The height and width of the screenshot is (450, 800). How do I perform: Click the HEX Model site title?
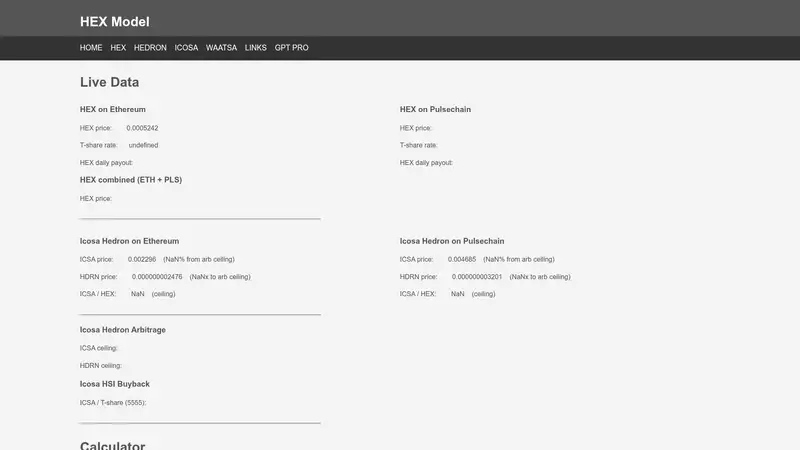tap(115, 22)
